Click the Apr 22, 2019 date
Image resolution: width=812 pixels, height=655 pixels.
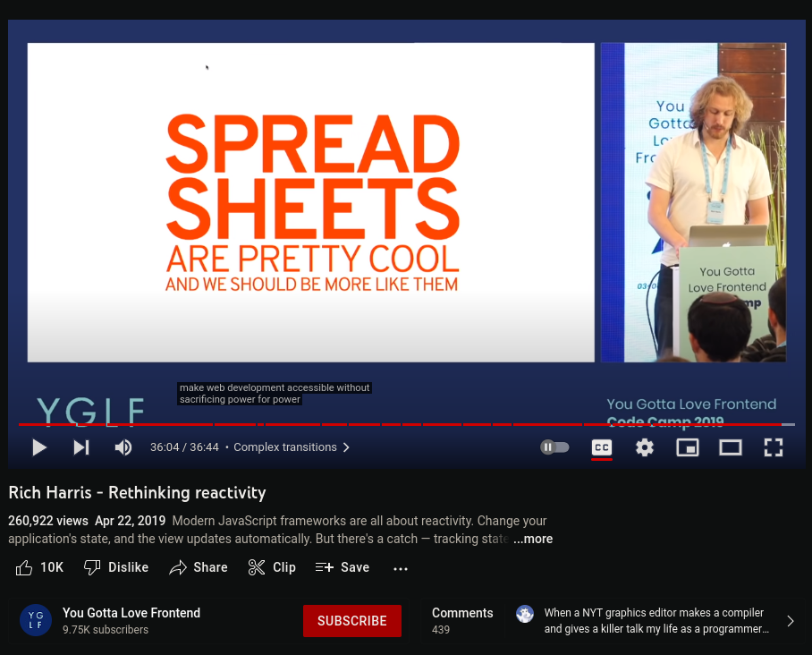click(130, 521)
